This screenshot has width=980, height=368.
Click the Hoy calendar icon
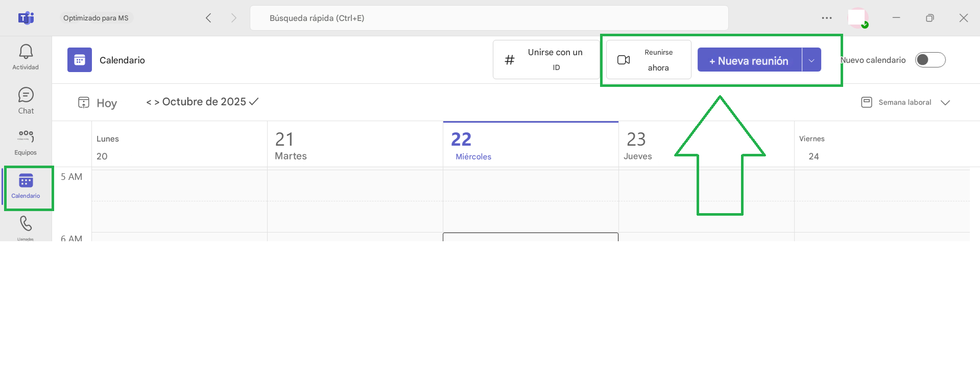click(x=84, y=103)
